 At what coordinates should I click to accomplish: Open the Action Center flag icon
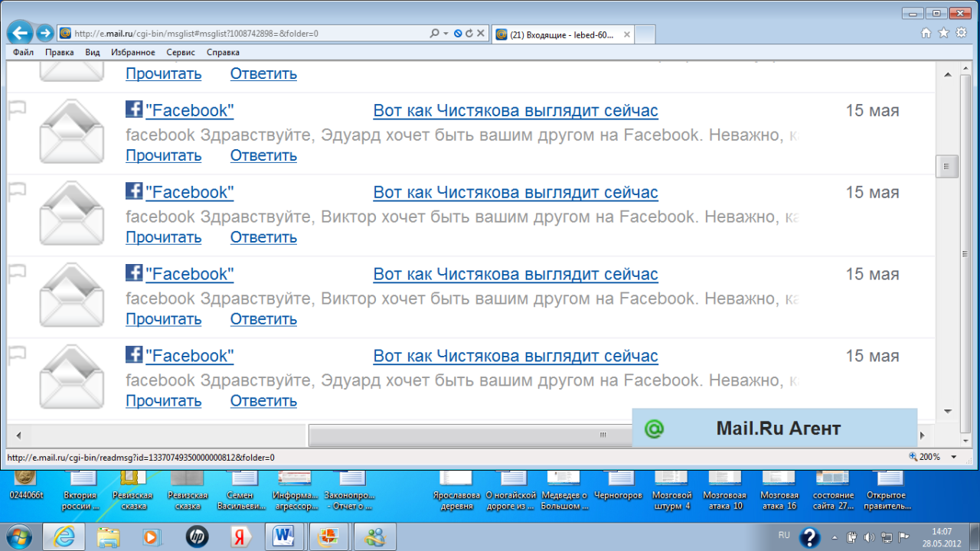coord(903,536)
